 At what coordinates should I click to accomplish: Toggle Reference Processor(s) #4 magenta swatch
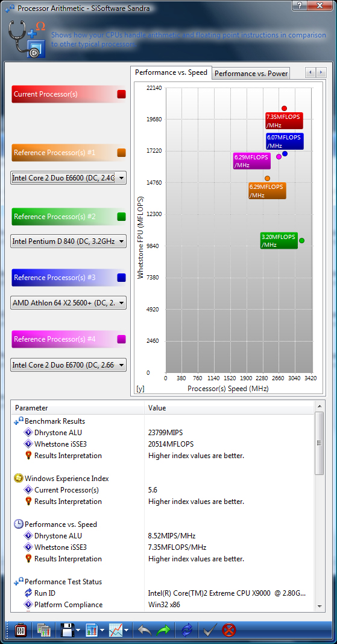[121, 339]
